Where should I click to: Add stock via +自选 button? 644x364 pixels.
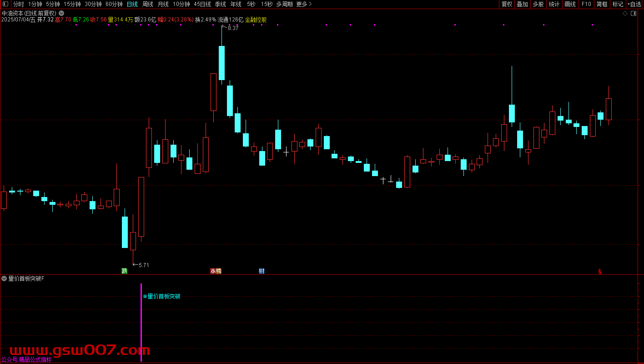tap(634, 4)
